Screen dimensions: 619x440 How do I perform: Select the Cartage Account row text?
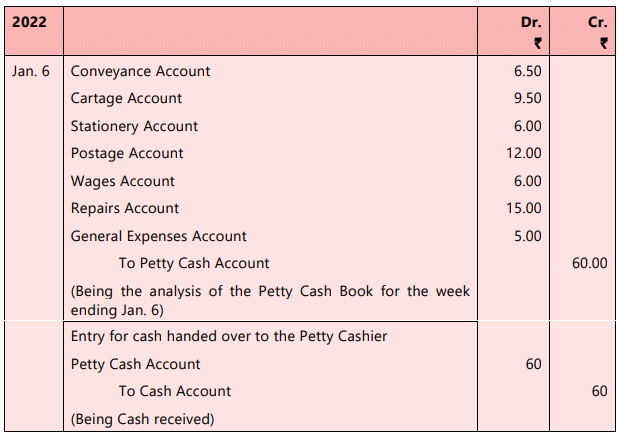(126, 98)
